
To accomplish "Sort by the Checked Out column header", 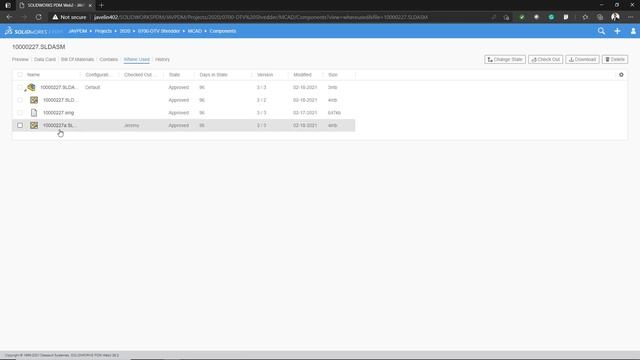I will 139,75.
